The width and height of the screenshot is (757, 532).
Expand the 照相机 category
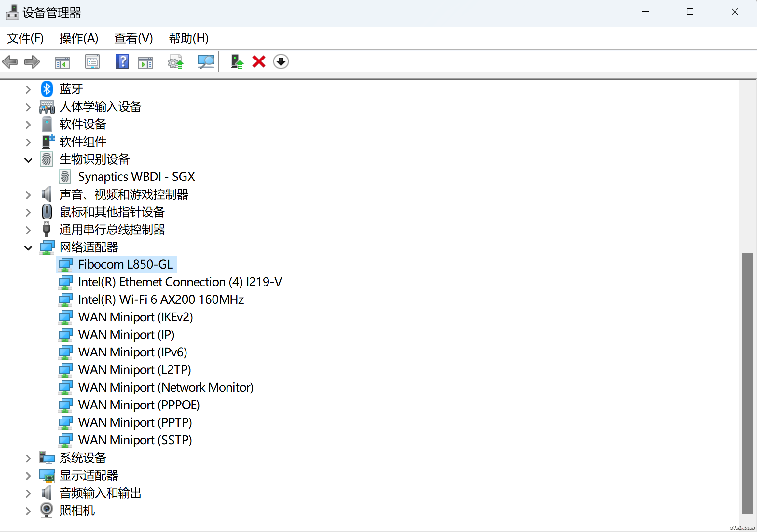click(28, 511)
